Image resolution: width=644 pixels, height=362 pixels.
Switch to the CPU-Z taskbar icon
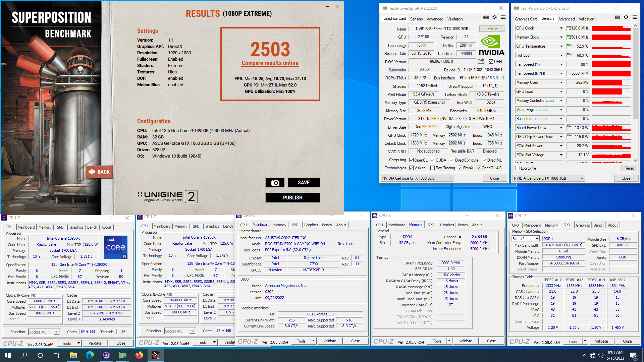click(x=106, y=355)
